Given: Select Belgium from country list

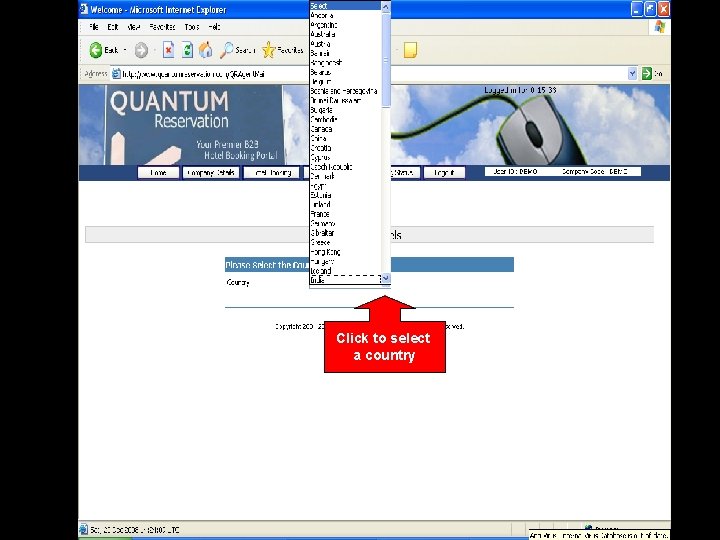Looking at the screenshot, I should click(346, 82).
